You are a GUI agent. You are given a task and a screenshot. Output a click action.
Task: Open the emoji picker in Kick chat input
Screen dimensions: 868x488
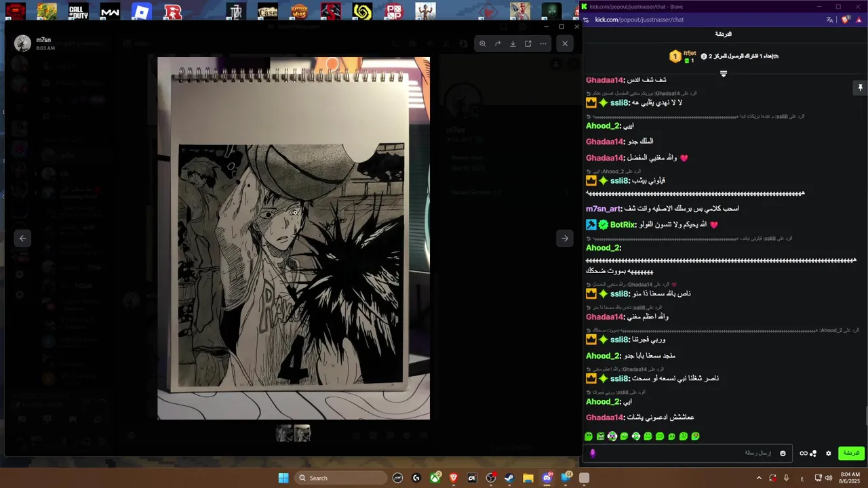click(783, 453)
